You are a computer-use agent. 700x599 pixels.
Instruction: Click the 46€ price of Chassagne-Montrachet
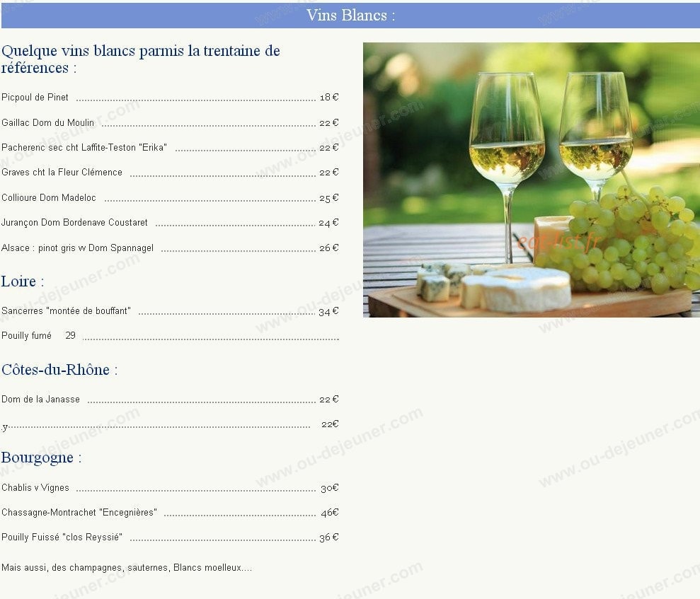click(329, 513)
